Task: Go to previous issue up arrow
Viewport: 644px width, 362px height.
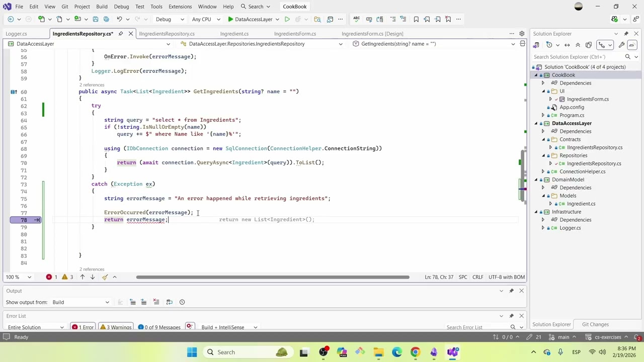Action: (x=83, y=277)
